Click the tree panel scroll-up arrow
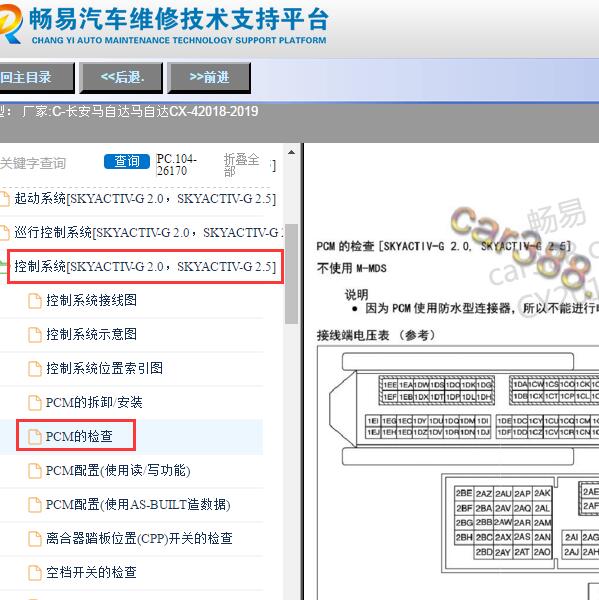This screenshot has width=599, height=600. click(x=291, y=153)
